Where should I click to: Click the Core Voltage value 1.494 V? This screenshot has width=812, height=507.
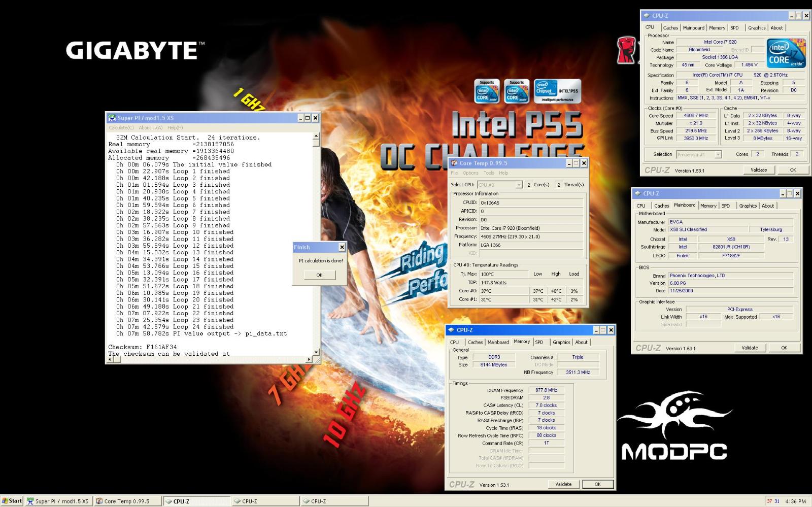pyautogui.click(x=749, y=65)
